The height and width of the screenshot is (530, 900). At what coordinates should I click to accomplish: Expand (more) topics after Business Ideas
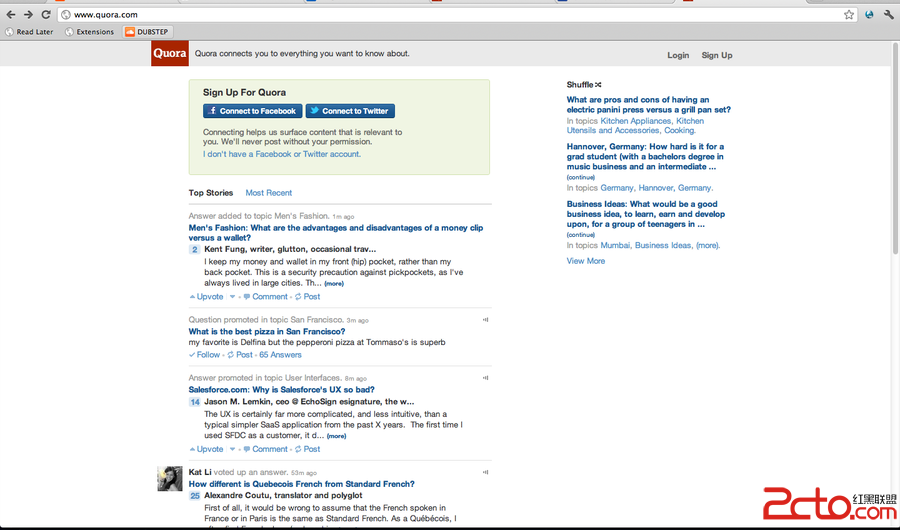tap(708, 245)
